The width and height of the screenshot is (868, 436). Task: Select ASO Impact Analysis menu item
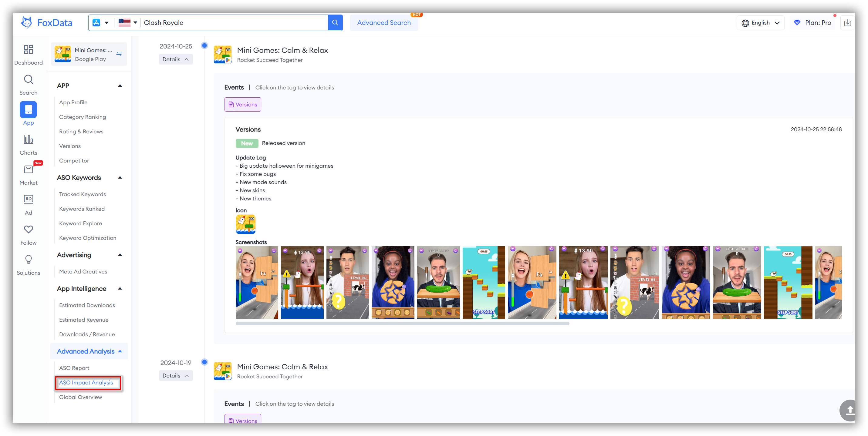click(x=86, y=383)
